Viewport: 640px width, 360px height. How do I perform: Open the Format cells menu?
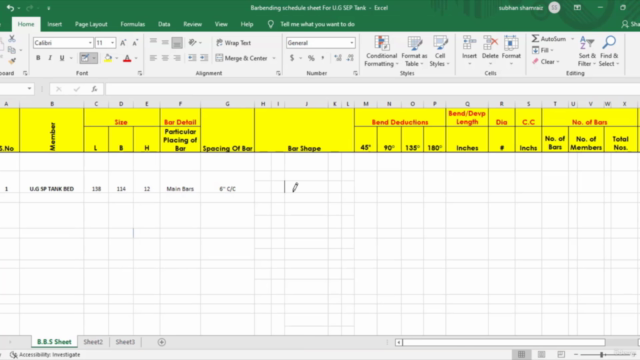coord(511,51)
